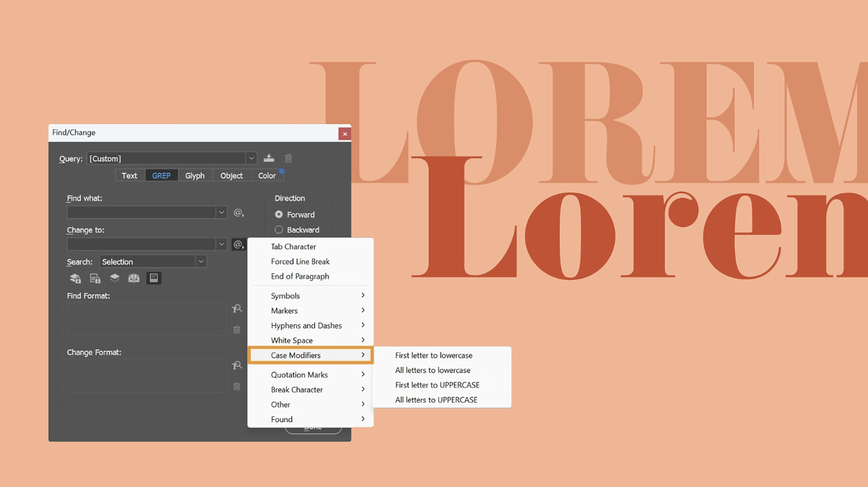Screen dimensions: 868x487
Task: Open the Search scope dropdown showing Selection
Action: click(201, 261)
